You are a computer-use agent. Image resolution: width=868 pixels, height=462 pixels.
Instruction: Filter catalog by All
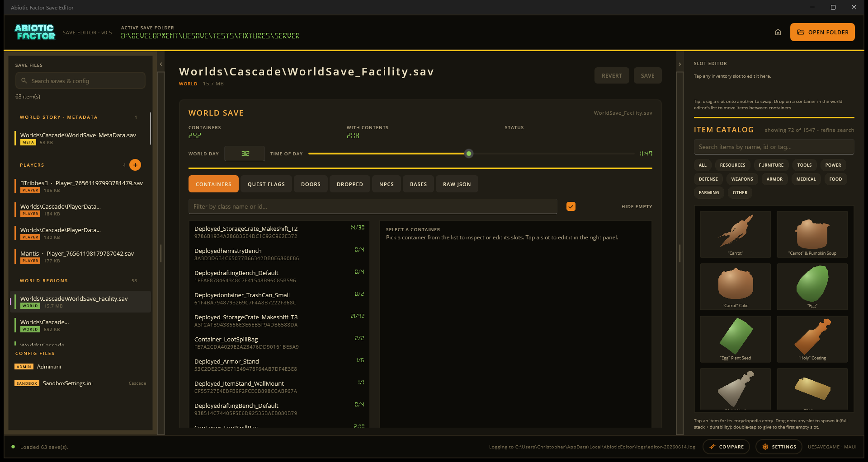703,165
